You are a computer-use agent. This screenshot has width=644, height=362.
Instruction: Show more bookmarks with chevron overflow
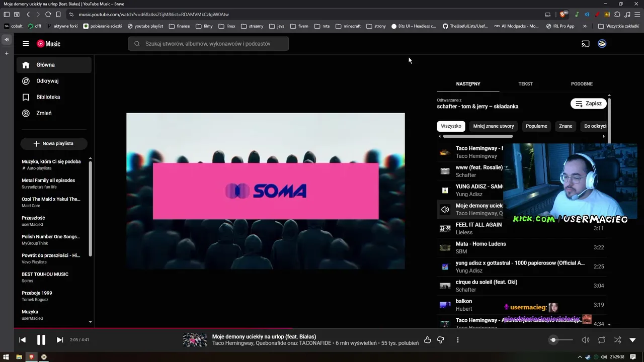(585, 26)
